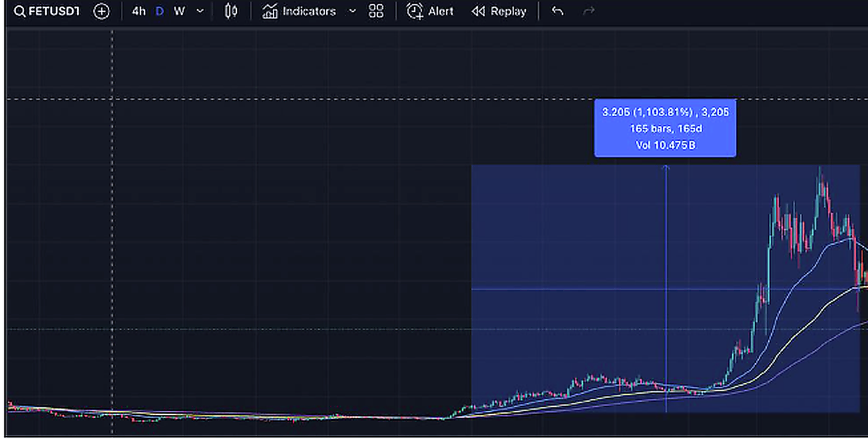Click the compare/add symbol plus icon

101,11
